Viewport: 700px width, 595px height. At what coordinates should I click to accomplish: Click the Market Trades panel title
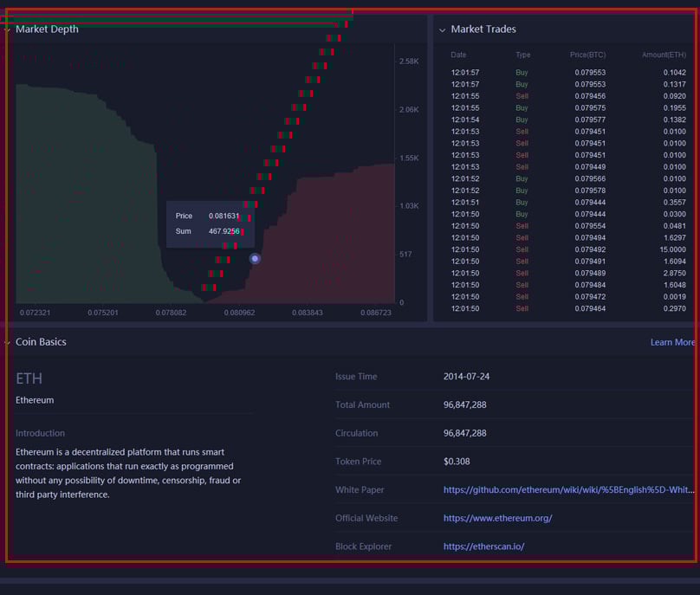pyautogui.click(x=483, y=29)
